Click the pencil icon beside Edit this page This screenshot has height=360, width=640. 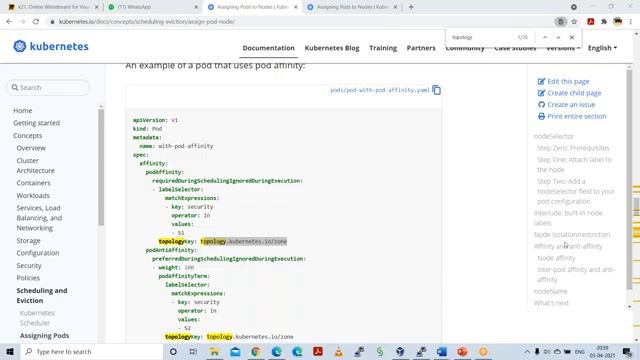point(541,81)
